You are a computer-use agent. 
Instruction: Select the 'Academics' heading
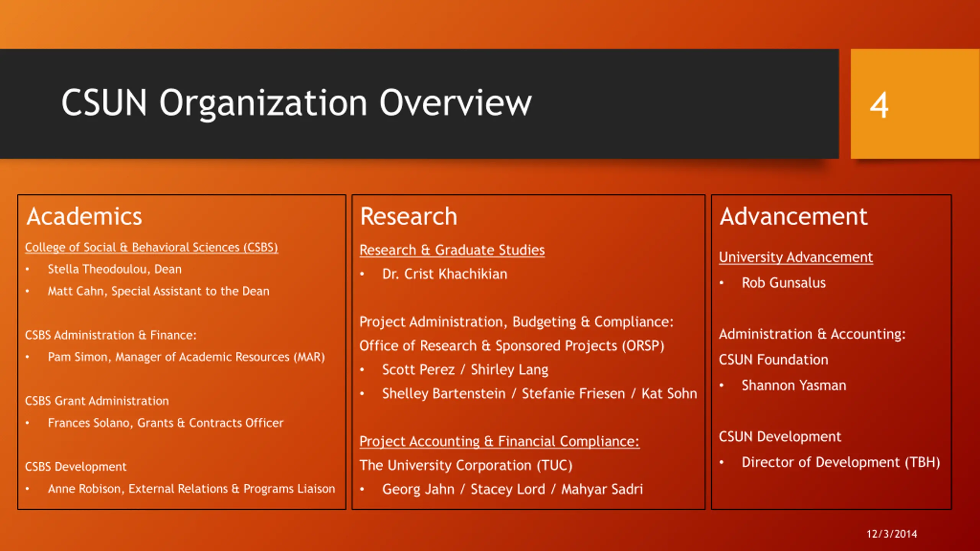tap(84, 217)
